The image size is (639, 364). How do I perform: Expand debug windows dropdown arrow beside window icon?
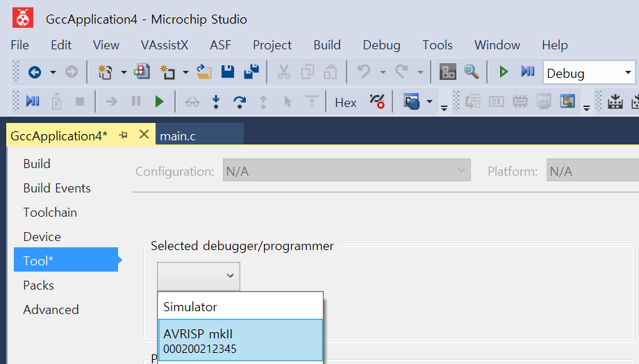pyautogui.click(x=429, y=101)
